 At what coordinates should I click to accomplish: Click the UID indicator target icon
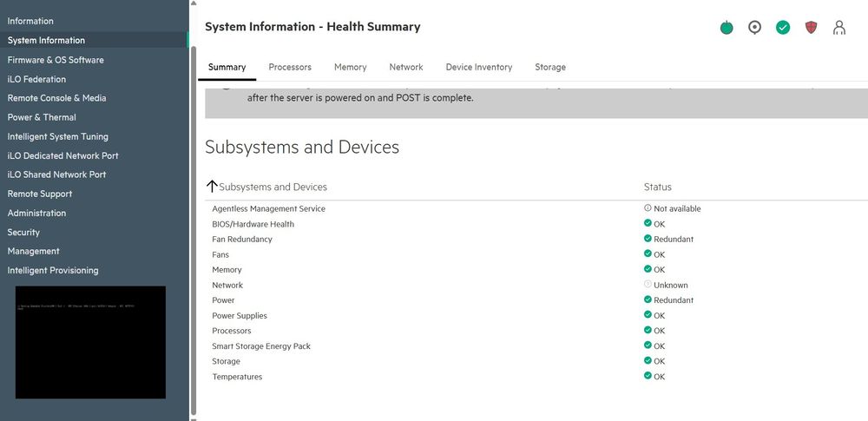(754, 28)
